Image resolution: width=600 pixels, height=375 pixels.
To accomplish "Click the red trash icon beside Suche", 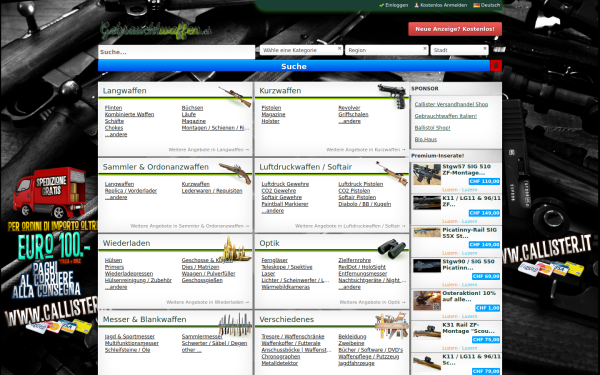I will tap(496, 66).
